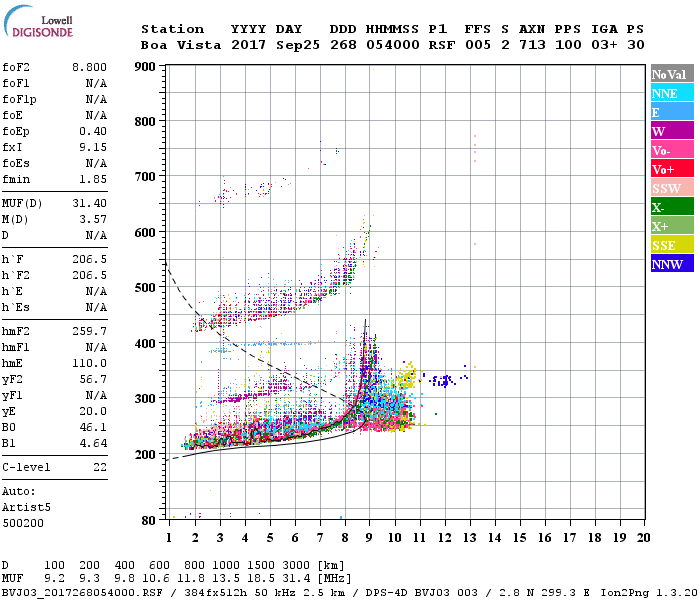This screenshot has width=700, height=600.
Task: Click the year 2017 in header
Action: click(x=248, y=45)
